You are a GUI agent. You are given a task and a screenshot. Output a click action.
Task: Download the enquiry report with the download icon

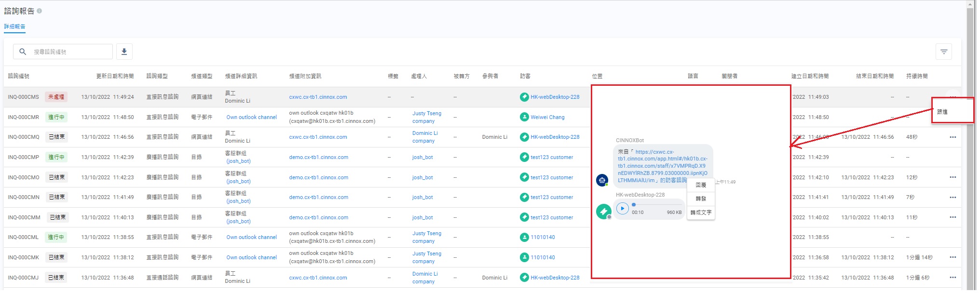124,52
